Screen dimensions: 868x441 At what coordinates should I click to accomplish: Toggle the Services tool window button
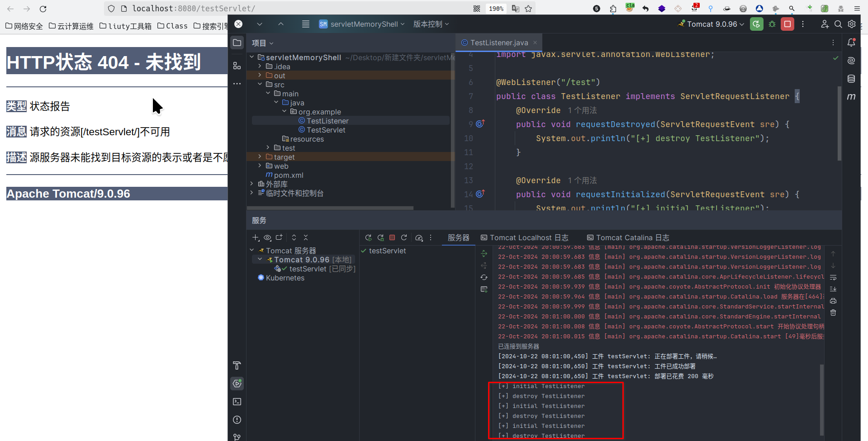(237, 384)
